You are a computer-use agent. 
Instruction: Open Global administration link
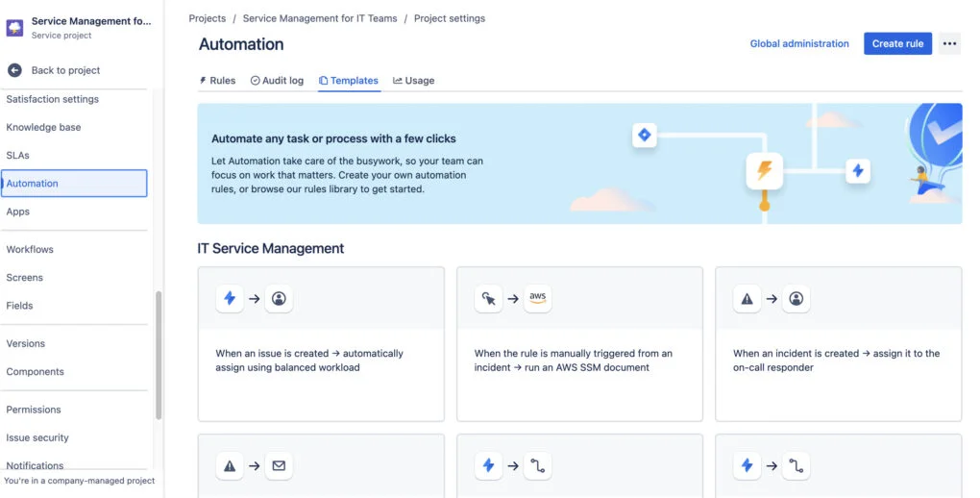[x=799, y=44]
